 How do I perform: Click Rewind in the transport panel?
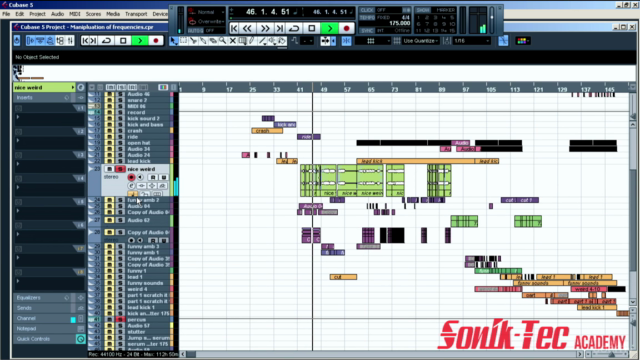pyautogui.click(x=247, y=28)
